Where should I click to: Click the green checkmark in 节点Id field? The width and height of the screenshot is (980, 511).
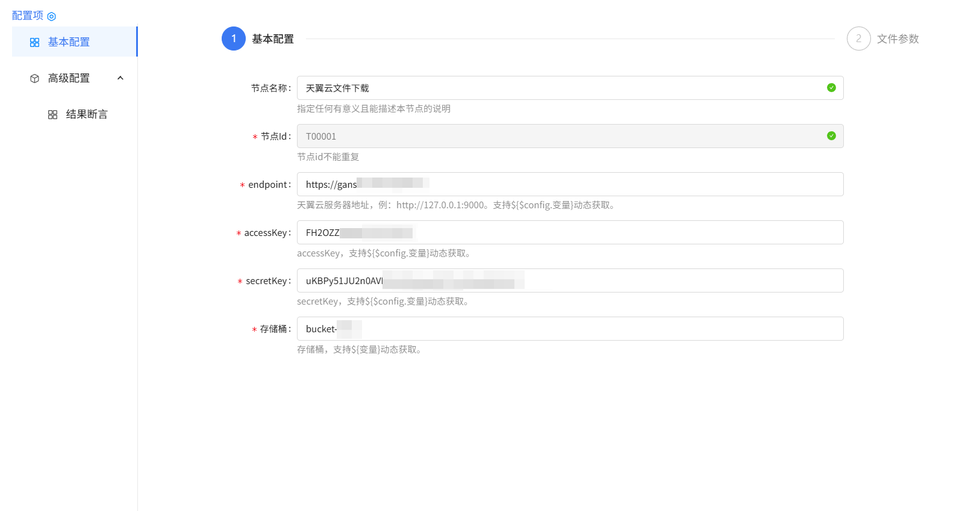point(831,136)
